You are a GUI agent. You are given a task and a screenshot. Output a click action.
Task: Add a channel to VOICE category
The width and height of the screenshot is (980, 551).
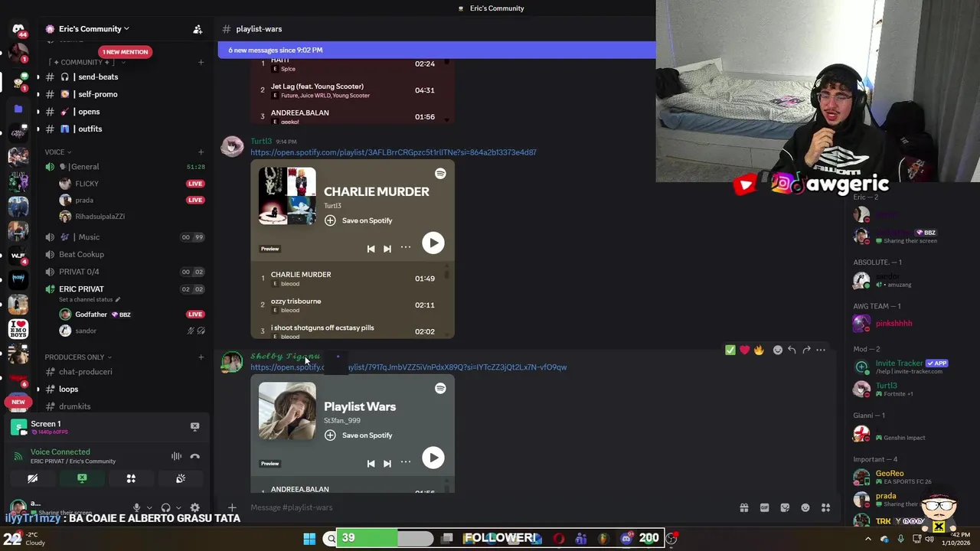(x=201, y=152)
